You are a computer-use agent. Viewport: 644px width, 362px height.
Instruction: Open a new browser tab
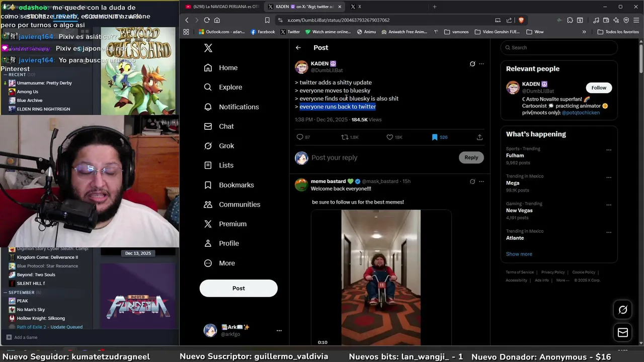tap(435, 7)
